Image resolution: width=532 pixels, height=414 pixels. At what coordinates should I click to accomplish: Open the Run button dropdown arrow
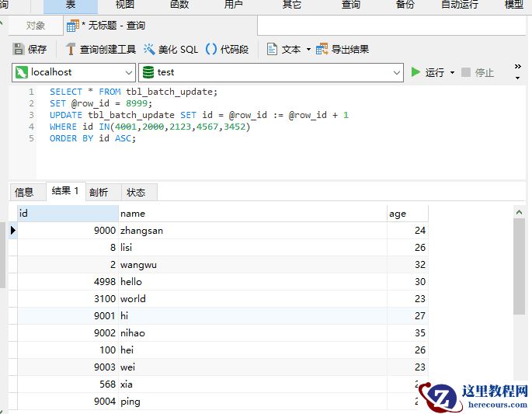pyautogui.click(x=451, y=72)
